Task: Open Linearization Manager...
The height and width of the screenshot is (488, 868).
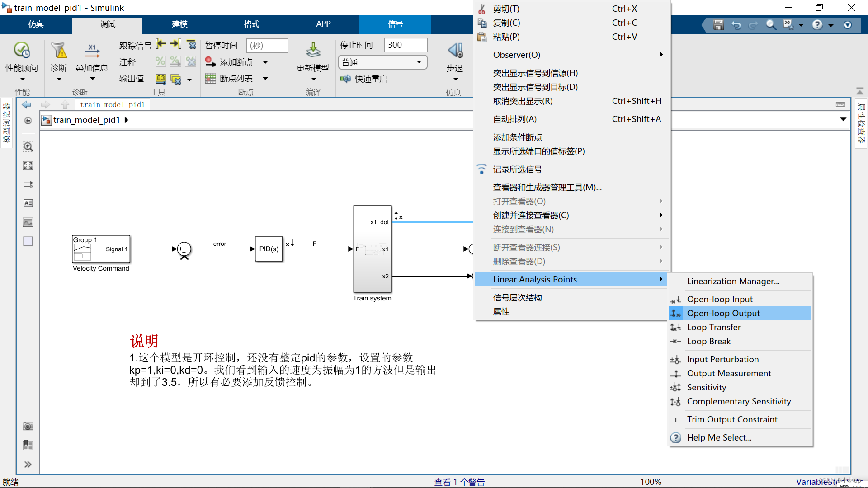Action: pyautogui.click(x=739, y=281)
